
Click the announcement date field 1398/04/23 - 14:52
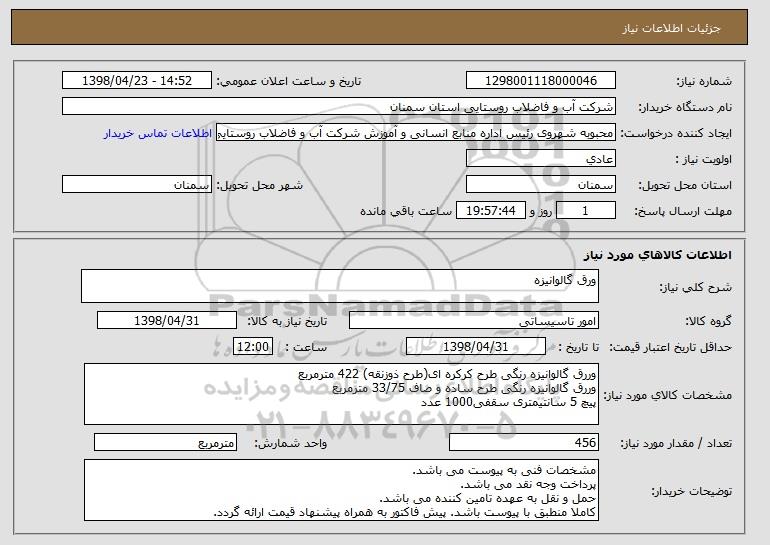click(137, 81)
